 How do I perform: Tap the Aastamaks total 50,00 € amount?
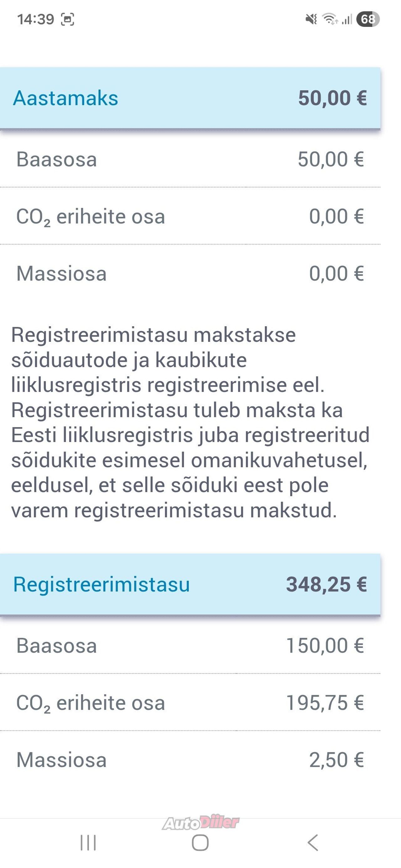(x=332, y=98)
